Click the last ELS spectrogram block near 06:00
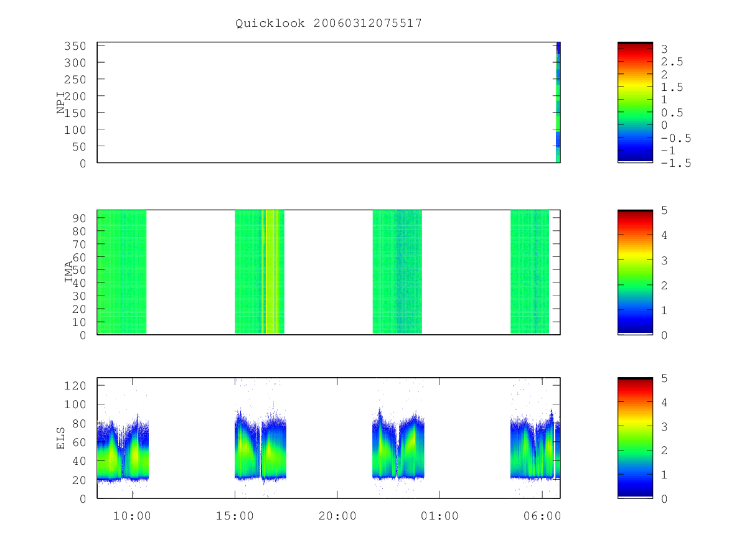The width and height of the screenshot is (747, 560). click(x=535, y=443)
